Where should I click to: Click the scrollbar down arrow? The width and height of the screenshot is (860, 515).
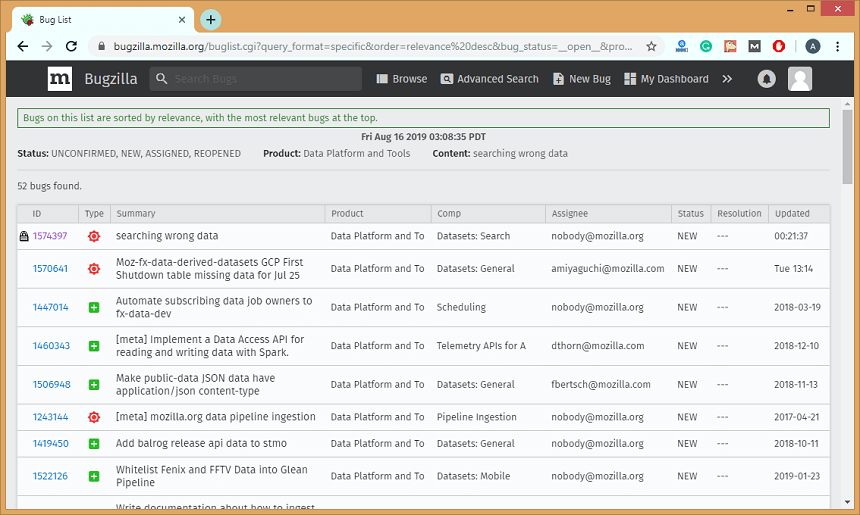pyautogui.click(x=847, y=502)
